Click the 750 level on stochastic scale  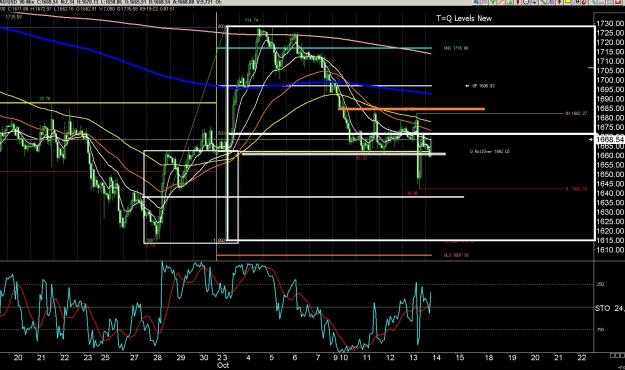point(600,330)
